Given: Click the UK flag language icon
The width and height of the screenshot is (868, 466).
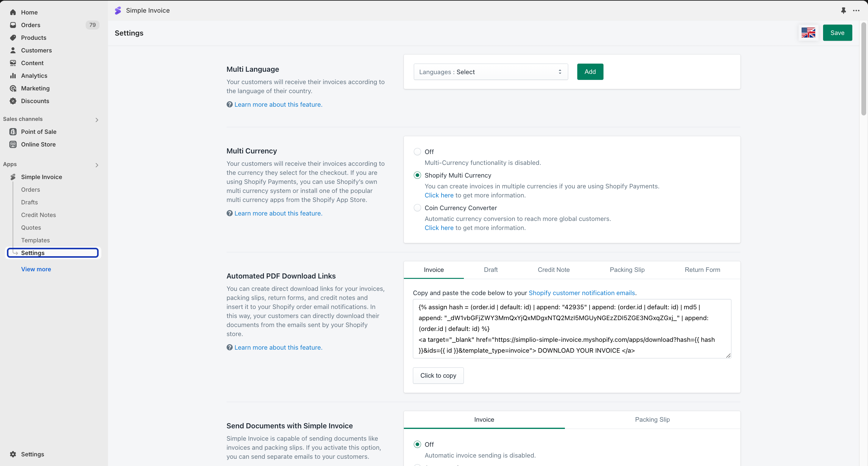Looking at the screenshot, I should (808, 33).
